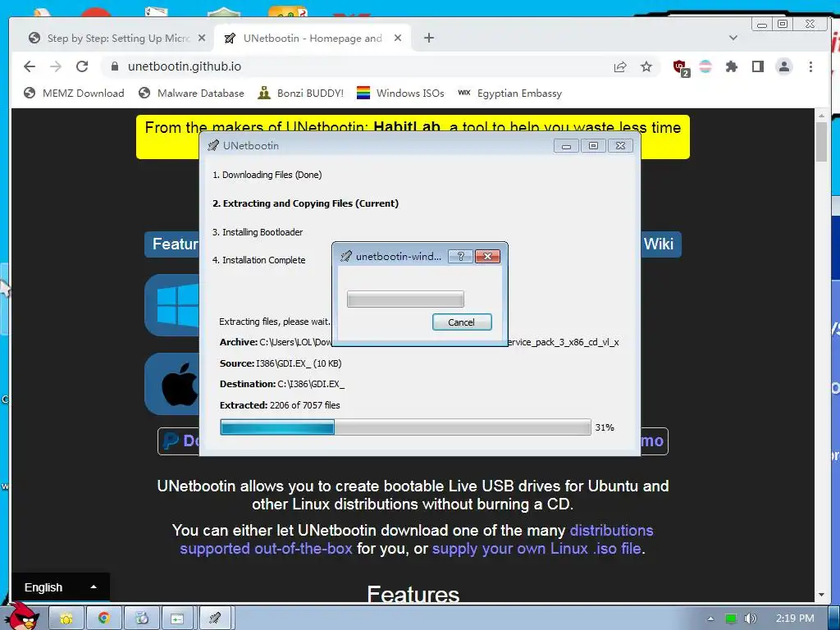Click the console window taskbar icon
This screenshot has width=840, height=630.
coord(178,619)
